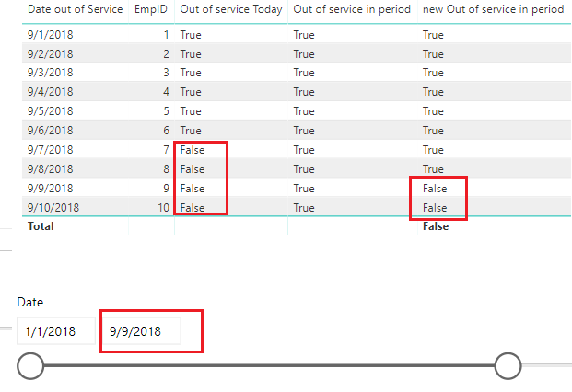The height and width of the screenshot is (392, 572).
Task: Edit the end date field 9/9/2018
Action: (x=141, y=331)
